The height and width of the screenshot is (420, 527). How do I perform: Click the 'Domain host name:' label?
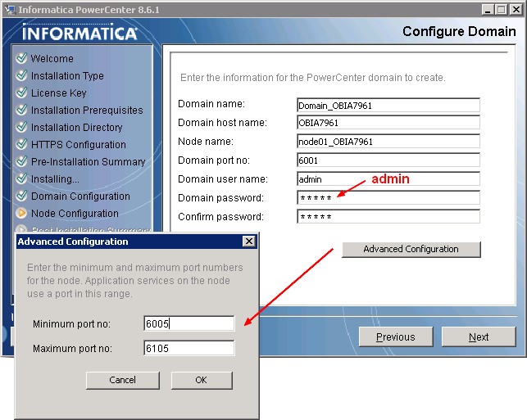[x=222, y=123]
